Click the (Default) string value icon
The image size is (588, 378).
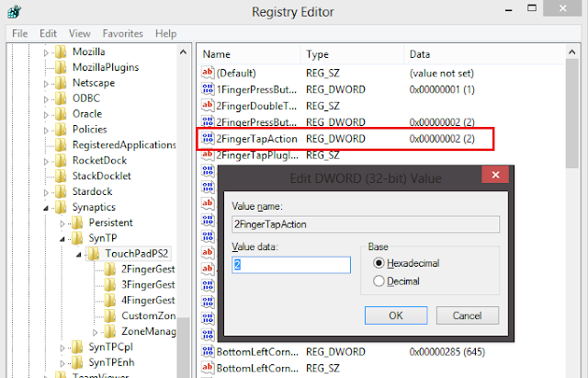click(208, 73)
